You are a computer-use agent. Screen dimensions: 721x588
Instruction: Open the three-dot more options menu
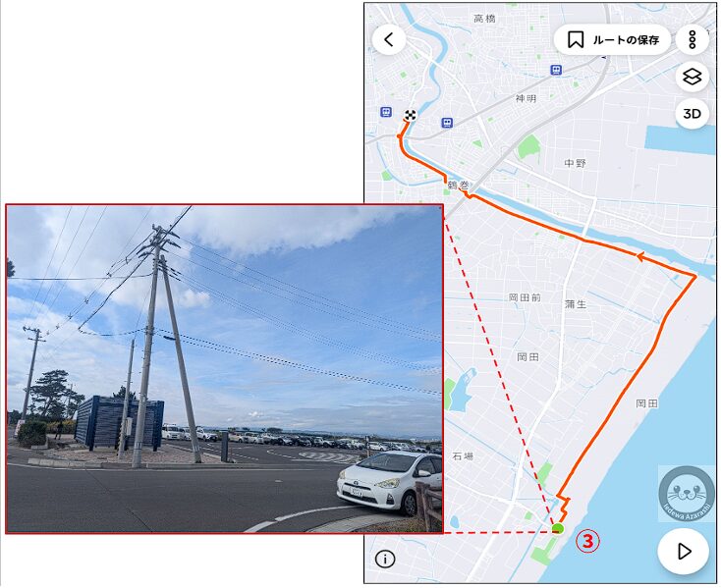coord(693,39)
